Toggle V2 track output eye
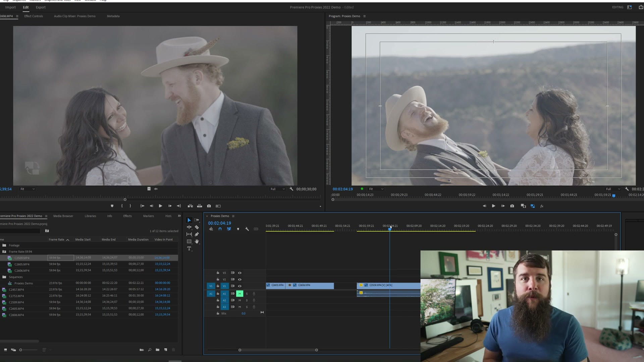The height and width of the screenshot is (362, 644). click(240, 280)
